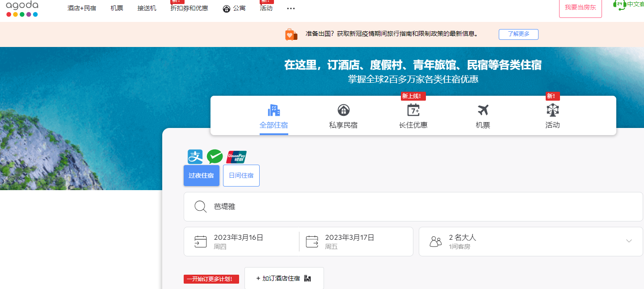
Task: Click the 了解更多 button in the banner
Action: click(x=518, y=34)
